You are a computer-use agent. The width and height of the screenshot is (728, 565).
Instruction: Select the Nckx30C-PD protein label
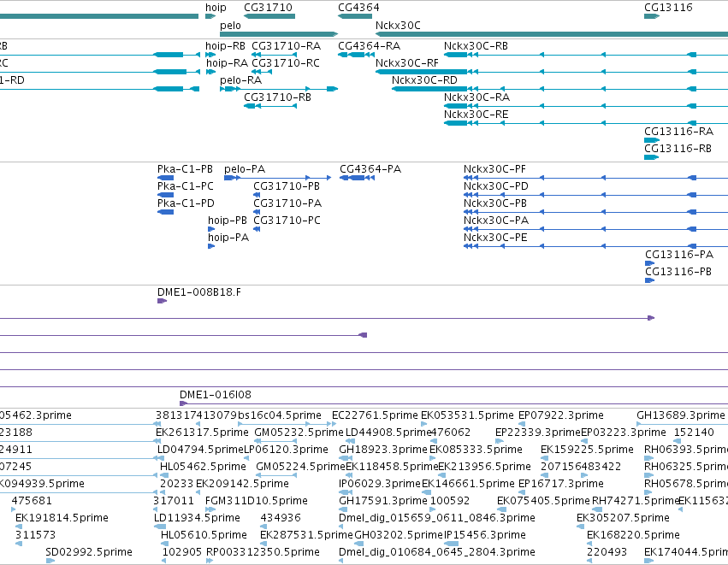pyautogui.click(x=496, y=186)
